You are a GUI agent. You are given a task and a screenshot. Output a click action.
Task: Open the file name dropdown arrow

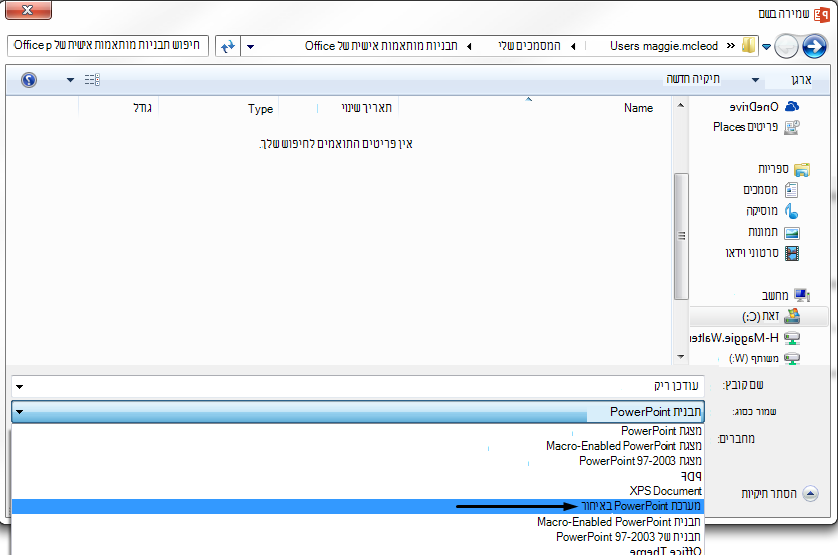click(x=20, y=387)
